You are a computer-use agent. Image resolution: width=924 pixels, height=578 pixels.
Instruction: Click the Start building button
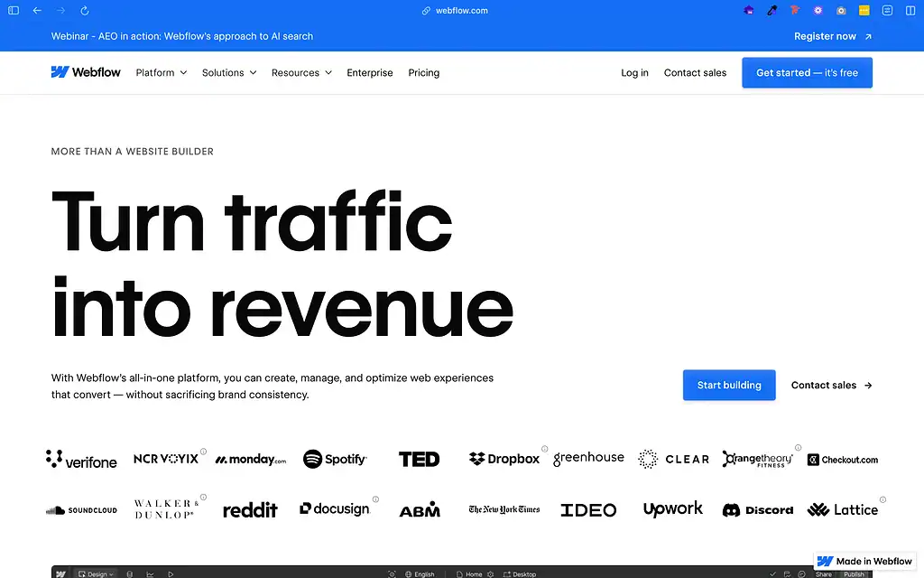(x=729, y=385)
